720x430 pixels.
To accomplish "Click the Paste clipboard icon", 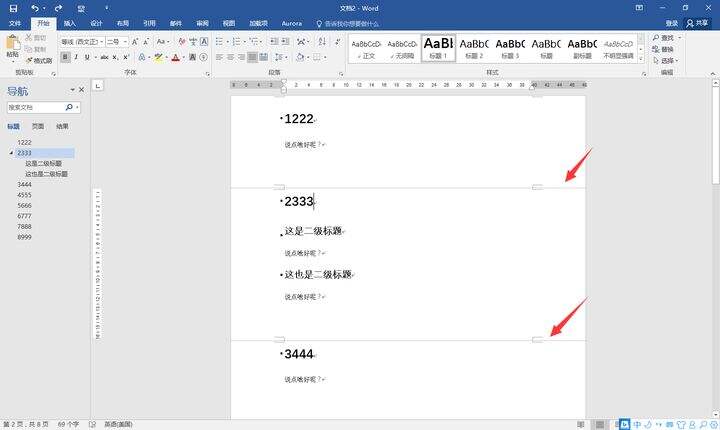I will point(13,46).
